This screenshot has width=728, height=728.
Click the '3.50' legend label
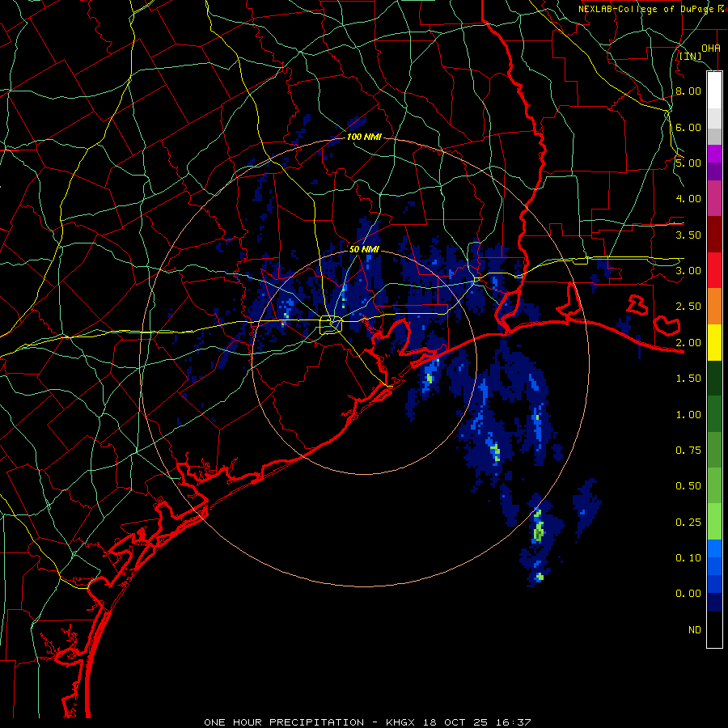click(688, 235)
